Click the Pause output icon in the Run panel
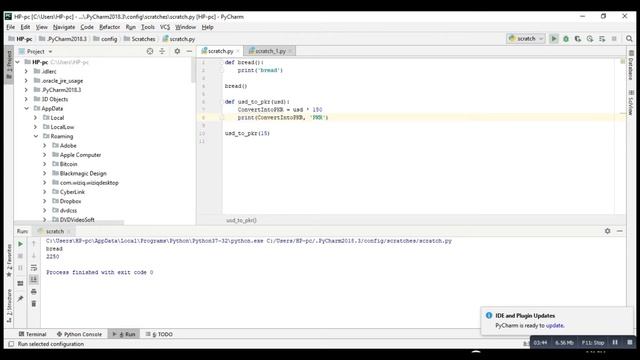 [20, 268]
